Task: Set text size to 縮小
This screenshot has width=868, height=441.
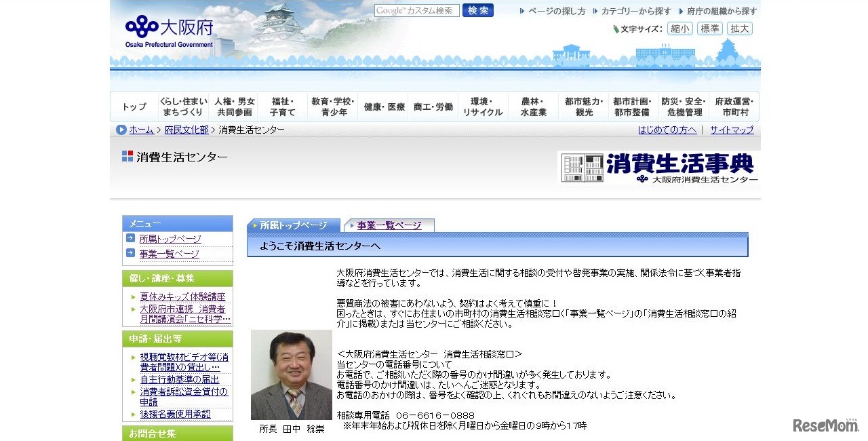Action: coord(680,28)
